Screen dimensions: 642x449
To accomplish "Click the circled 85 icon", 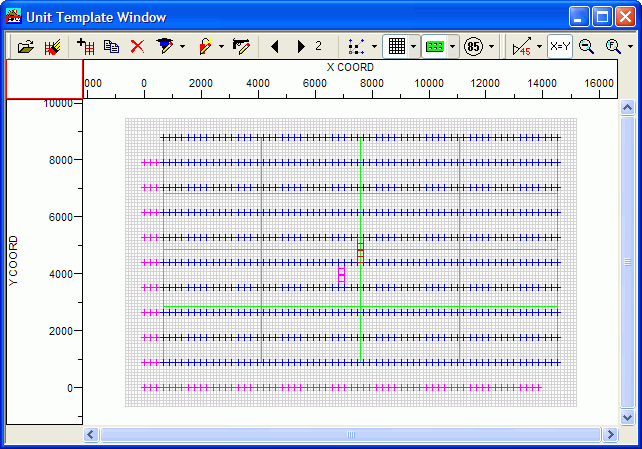I will tap(473, 47).
